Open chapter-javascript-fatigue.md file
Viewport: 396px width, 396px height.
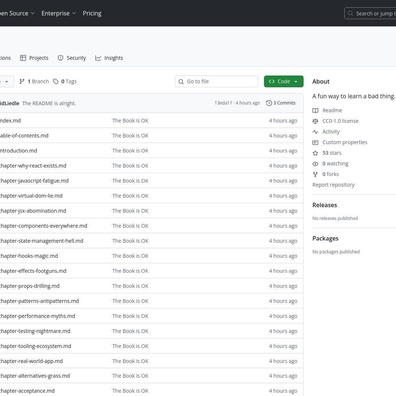(x=34, y=181)
